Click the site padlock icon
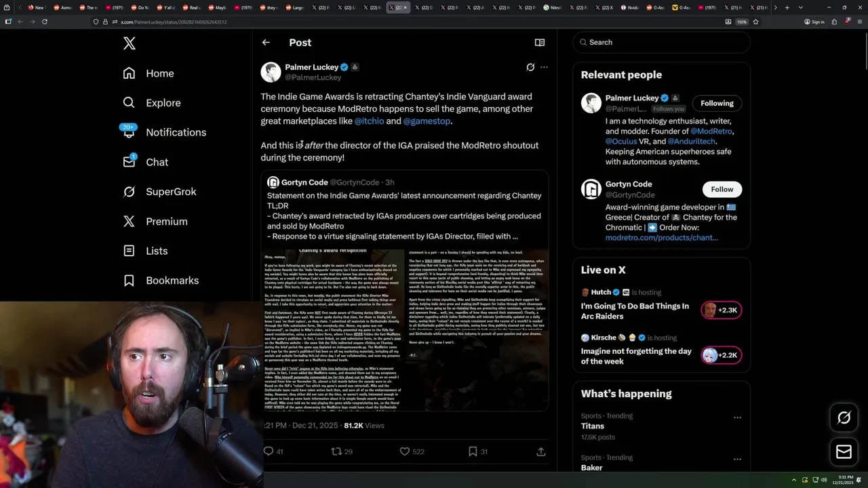Image resolution: width=868 pixels, height=488 pixels. point(104,22)
